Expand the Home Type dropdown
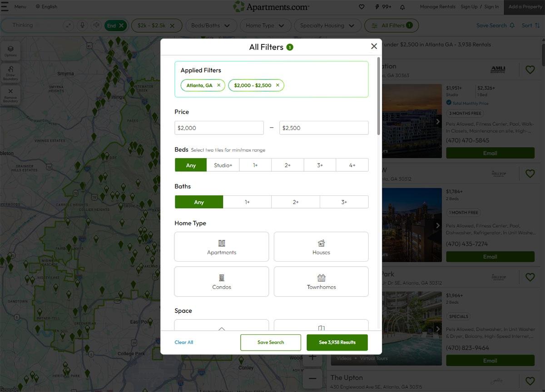545x392 pixels. [265, 25]
